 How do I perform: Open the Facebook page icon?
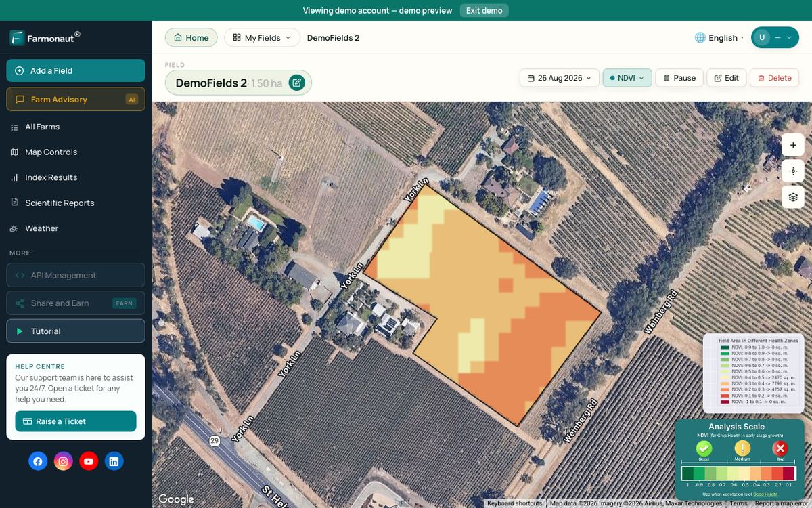click(x=38, y=461)
